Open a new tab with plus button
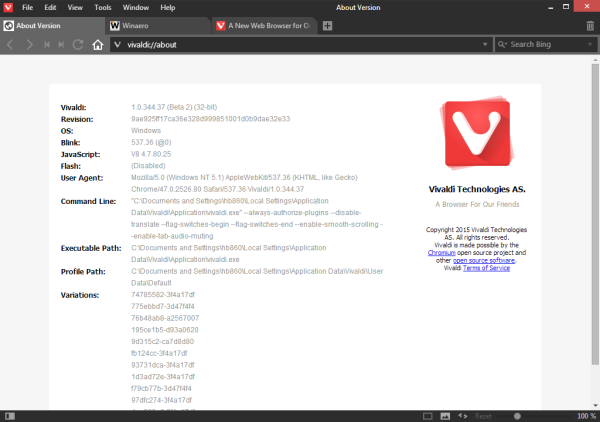600x422 pixels. pyautogui.click(x=327, y=26)
